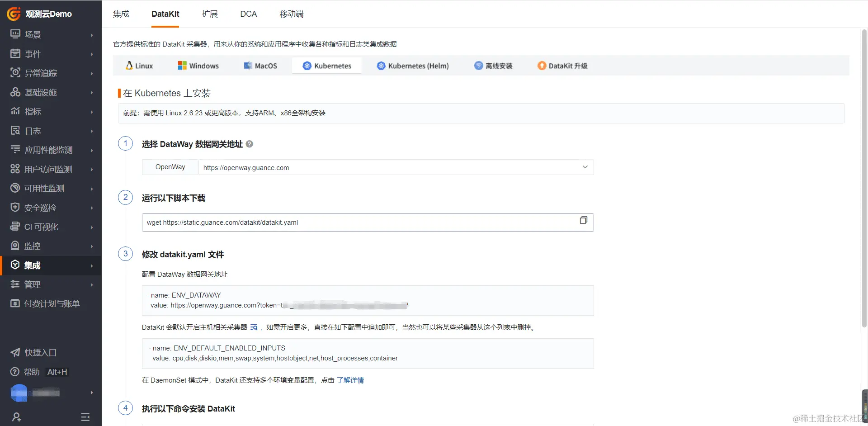Select the Windows install tab
The width and height of the screenshot is (868, 426).
tap(198, 66)
